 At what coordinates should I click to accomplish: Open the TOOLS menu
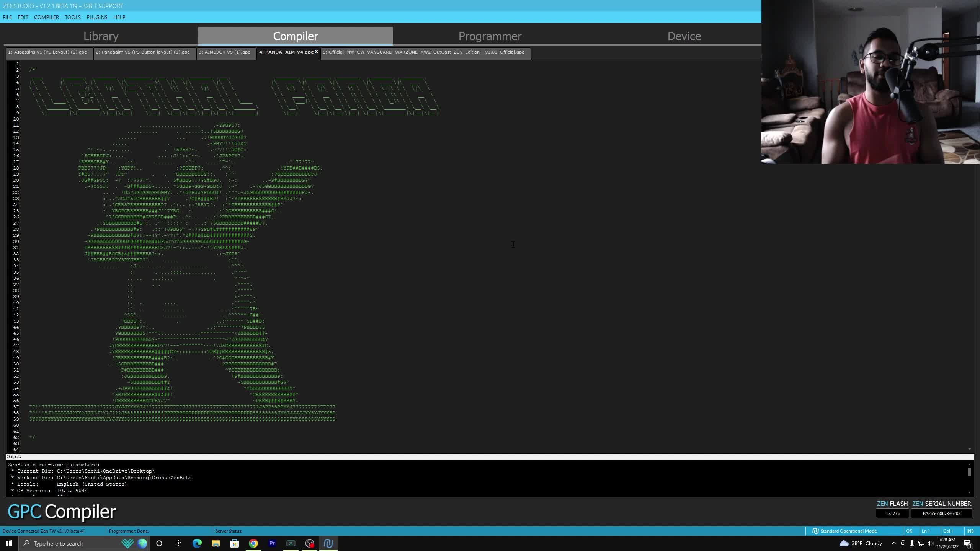(x=72, y=17)
